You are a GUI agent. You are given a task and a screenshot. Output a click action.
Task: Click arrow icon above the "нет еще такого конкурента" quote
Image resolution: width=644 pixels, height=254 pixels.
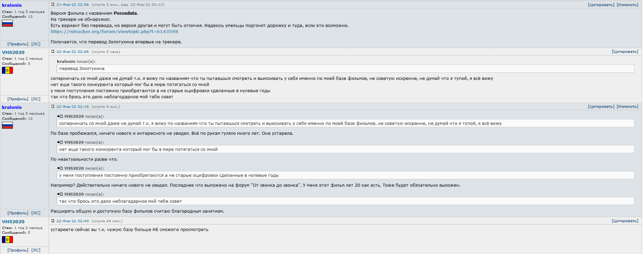click(60, 142)
